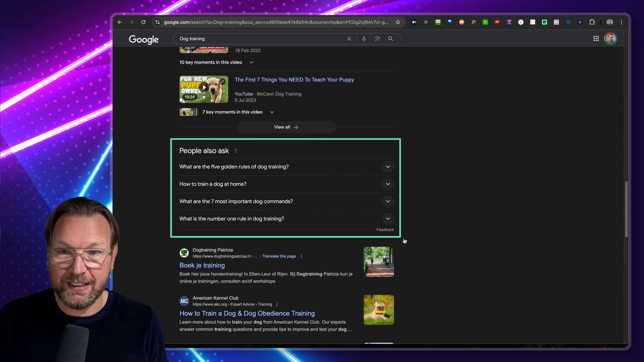Viewport: 644px width, 362px height.
Task: Open Chrome three-dot menu
Action: coord(621,22)
